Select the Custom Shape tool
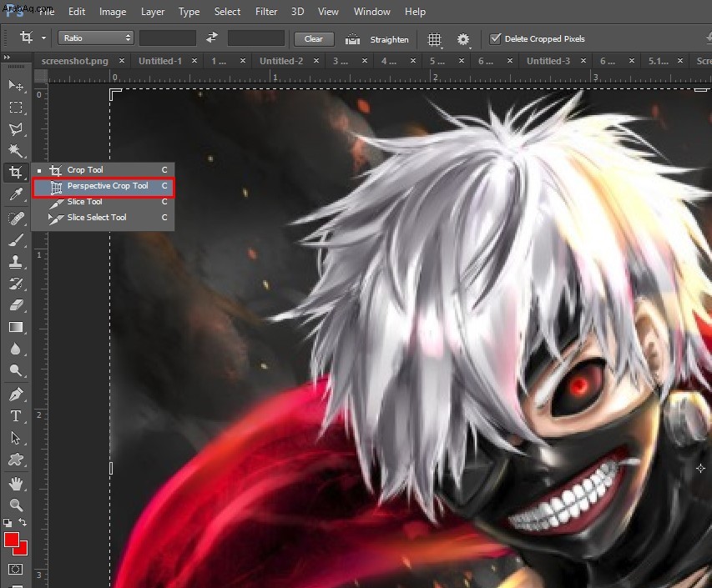The image size is (712, 588). coord(16,460)
